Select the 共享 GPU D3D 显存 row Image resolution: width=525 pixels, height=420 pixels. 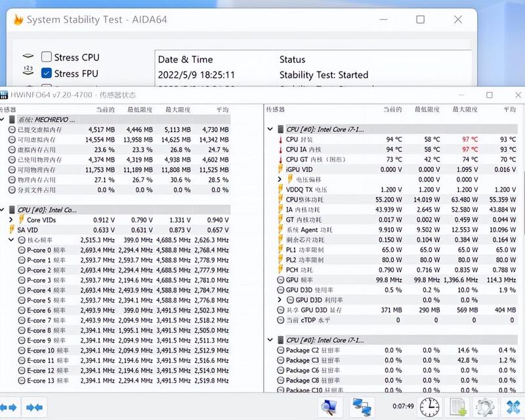click(397, 310)
